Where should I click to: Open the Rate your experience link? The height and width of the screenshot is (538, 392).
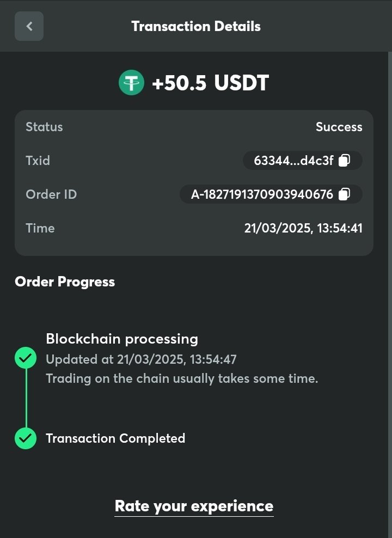coord(194,506)
